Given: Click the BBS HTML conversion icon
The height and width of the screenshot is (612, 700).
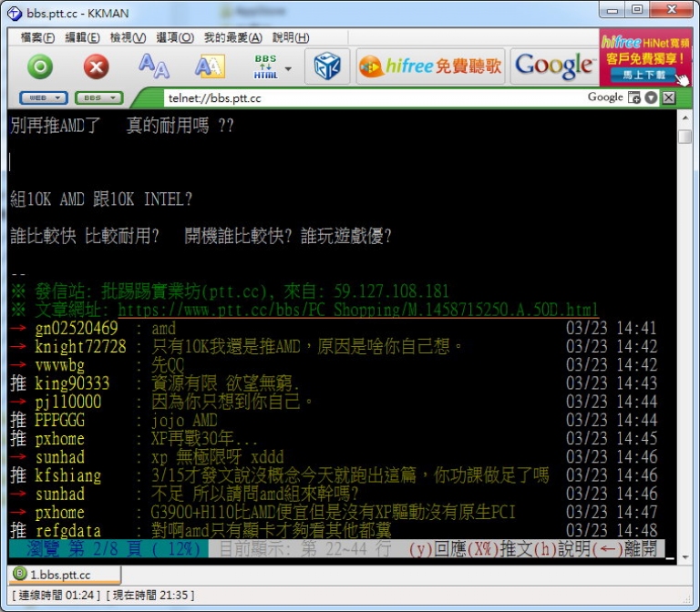Looking at the screenshot, I should point(265,66).
